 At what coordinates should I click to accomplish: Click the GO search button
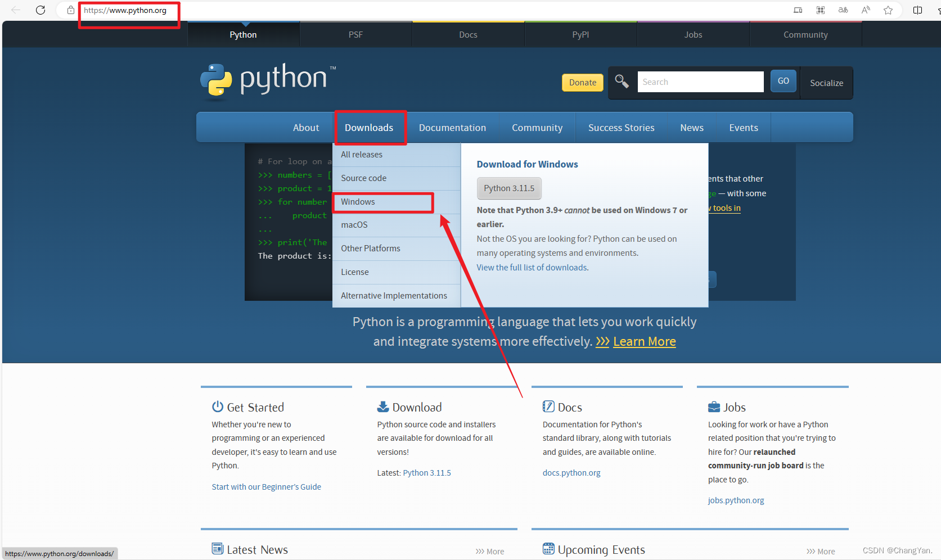point(784,81)
